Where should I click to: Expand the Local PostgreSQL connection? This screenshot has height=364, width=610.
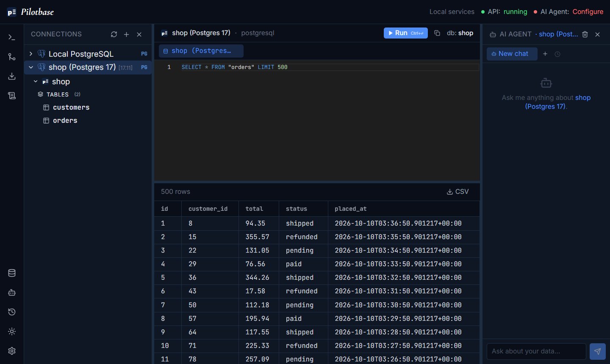coord(31,54)
